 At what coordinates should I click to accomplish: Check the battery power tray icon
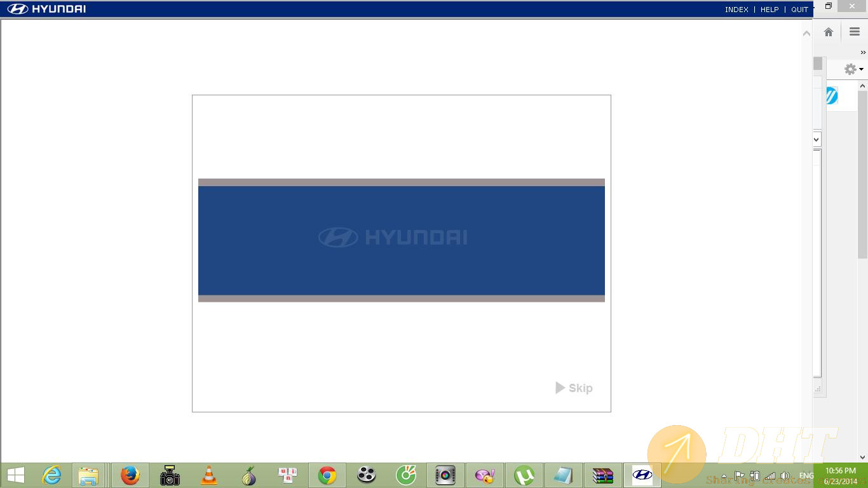click(755, 475)
